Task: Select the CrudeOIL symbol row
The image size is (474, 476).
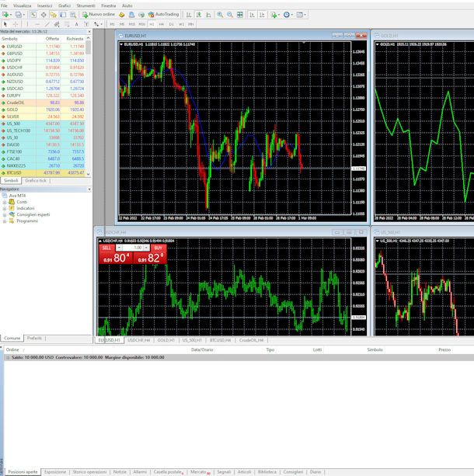Action: [x=43, y=102]
